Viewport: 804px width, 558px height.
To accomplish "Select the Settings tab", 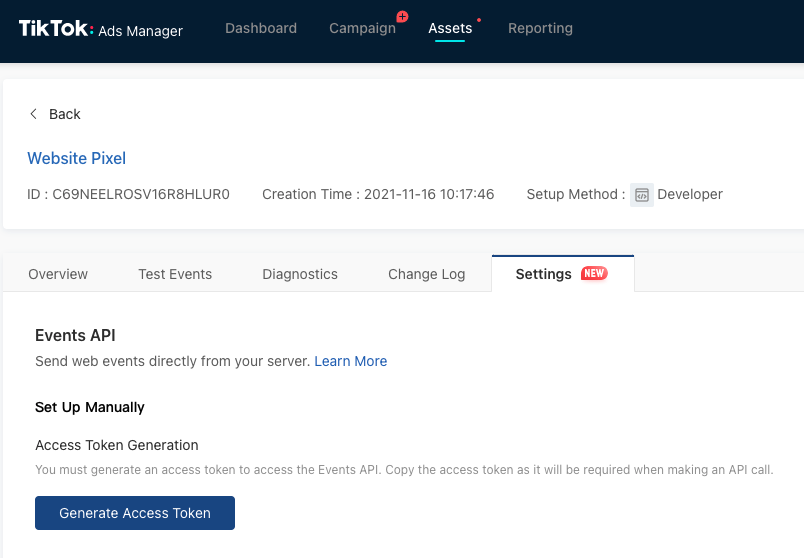I will pyautogui.click(x=562, y=274).
